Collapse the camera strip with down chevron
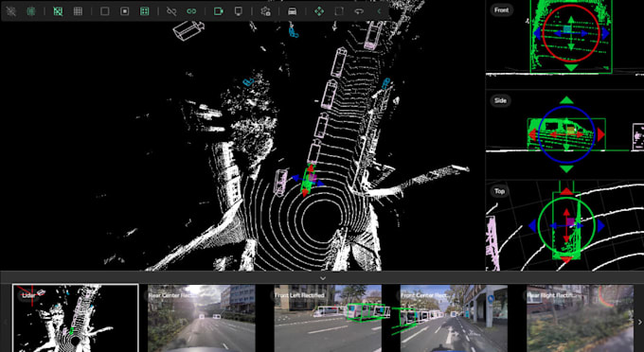 pos(323,278)
